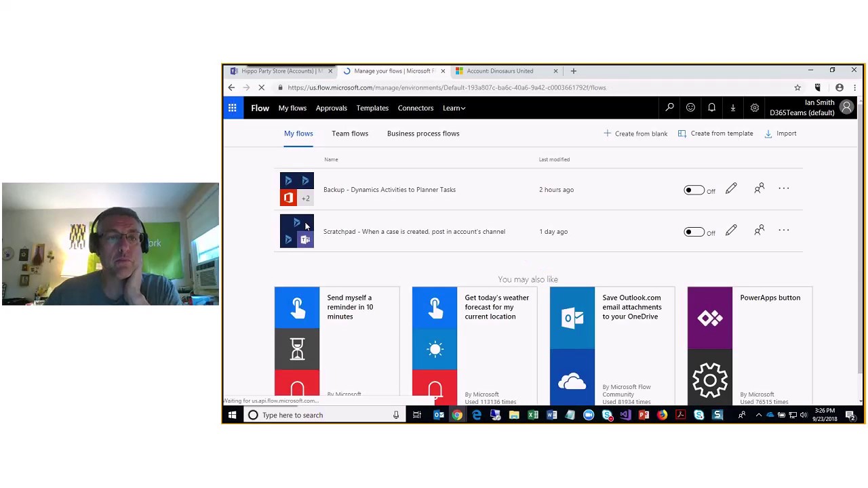Viewport: 868px width, 488px height.
Task: Open My flows in top navigation
Action: [x=292, y=108]
